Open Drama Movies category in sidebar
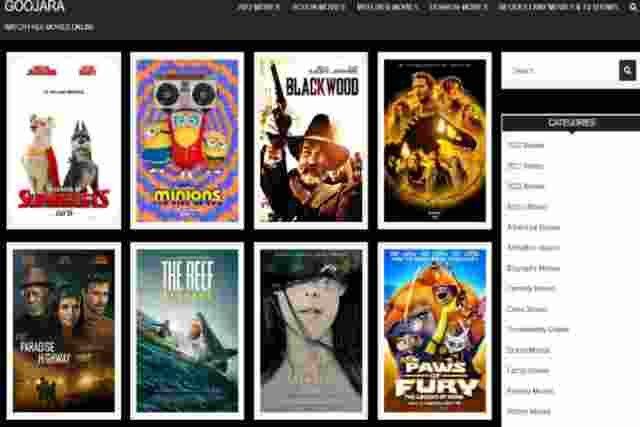Viewport: 640px width, 427px height. pos(528,350)
